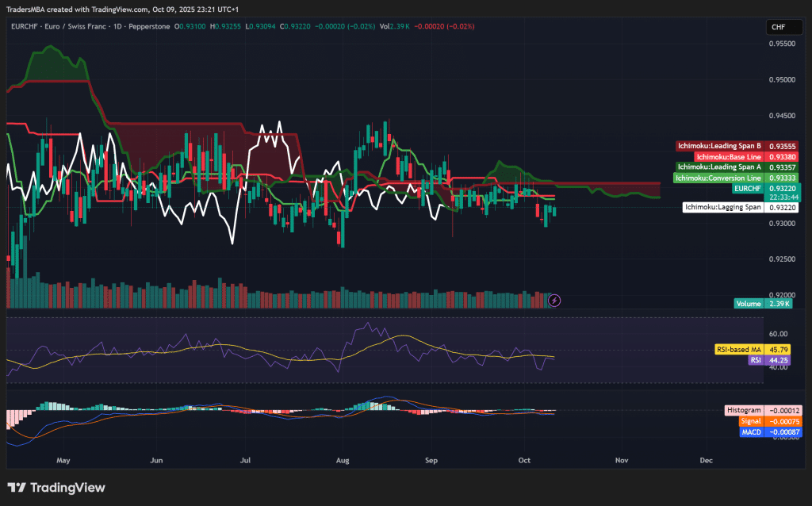Viewport: 812px width, 506px height.
Task: Click the purple lightning bolt instant-trading icon
Action: point(553,300)
